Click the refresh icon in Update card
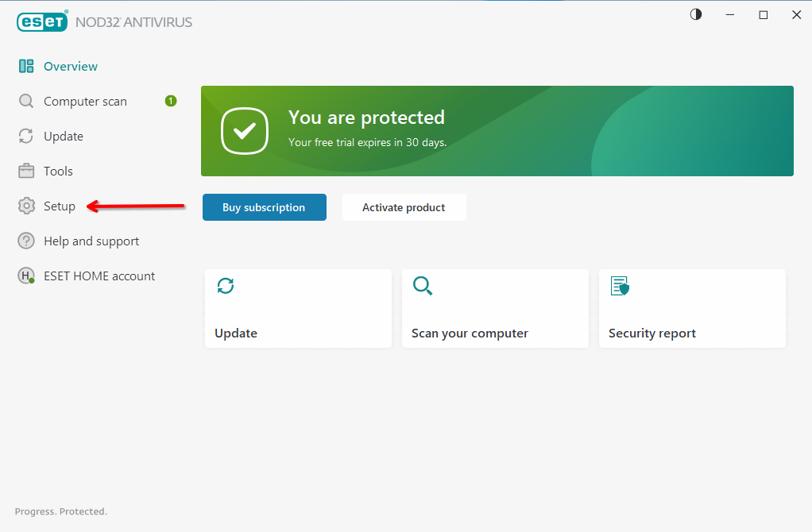 (x=226, y=286)
